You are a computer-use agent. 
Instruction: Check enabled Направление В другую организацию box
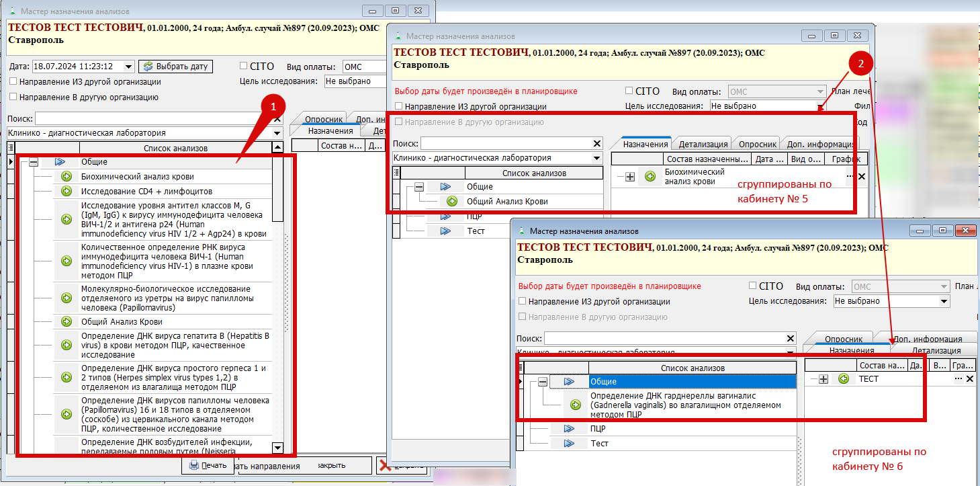(x=14, y=97)
